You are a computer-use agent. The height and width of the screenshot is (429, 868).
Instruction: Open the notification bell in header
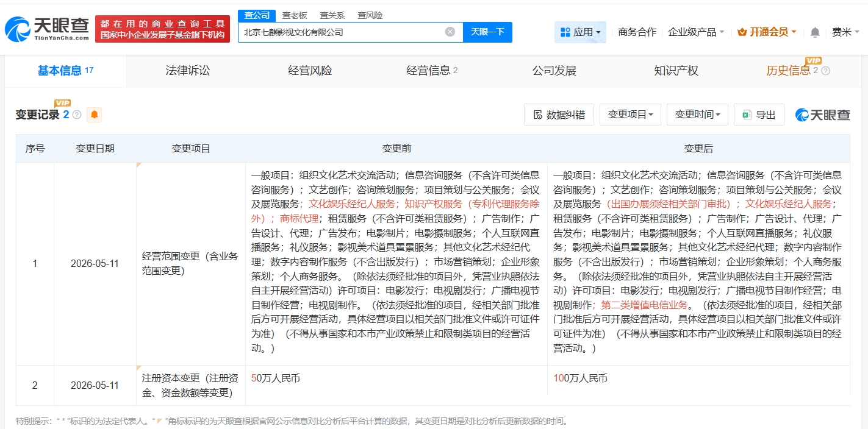click(815, 32)
